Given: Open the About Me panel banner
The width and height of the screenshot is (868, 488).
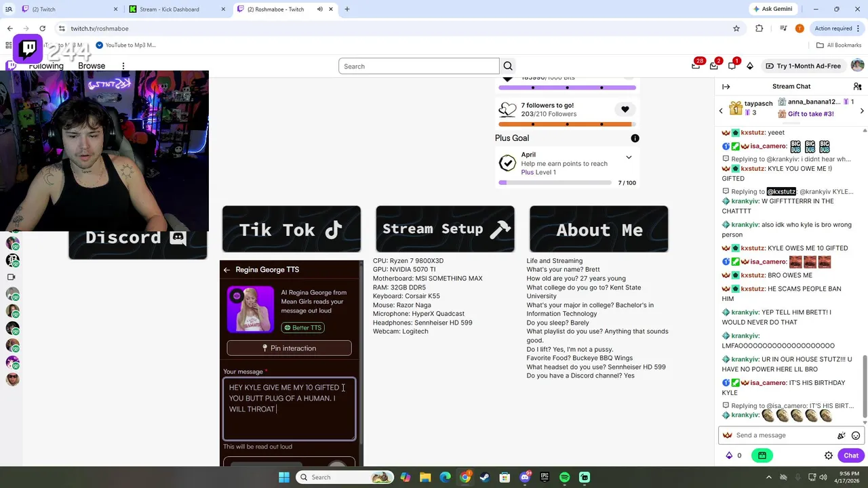Looking at the screenshot, I should point(599,229).
